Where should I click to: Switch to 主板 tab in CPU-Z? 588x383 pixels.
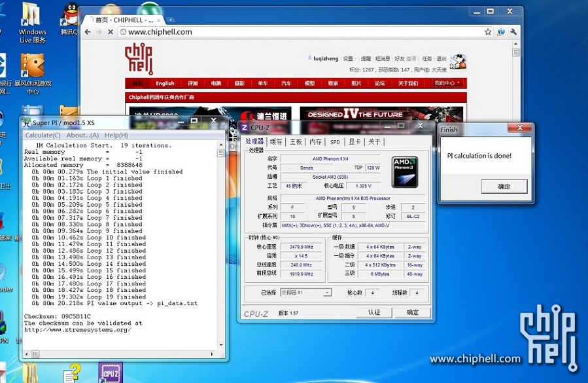click(x=296, y=141)
